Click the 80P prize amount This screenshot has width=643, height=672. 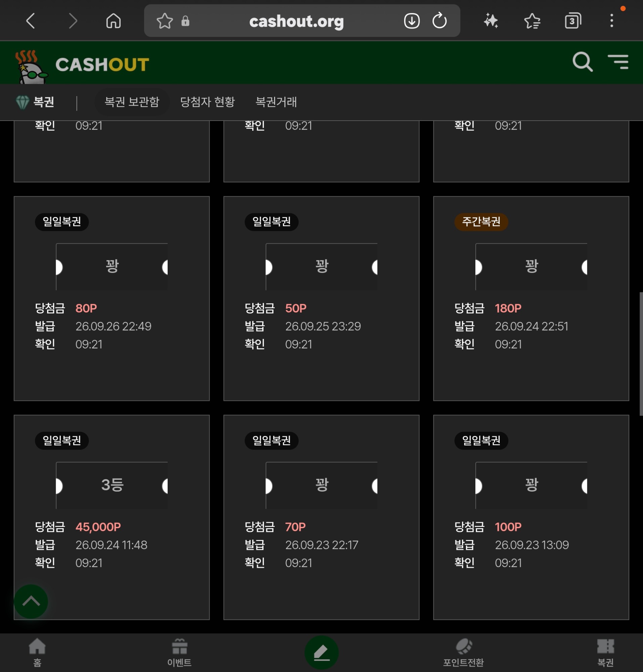tap(86, 308)
